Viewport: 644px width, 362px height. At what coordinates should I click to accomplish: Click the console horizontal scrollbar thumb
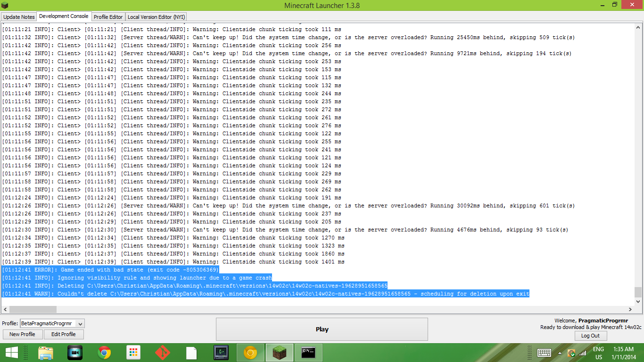[33, 310]
